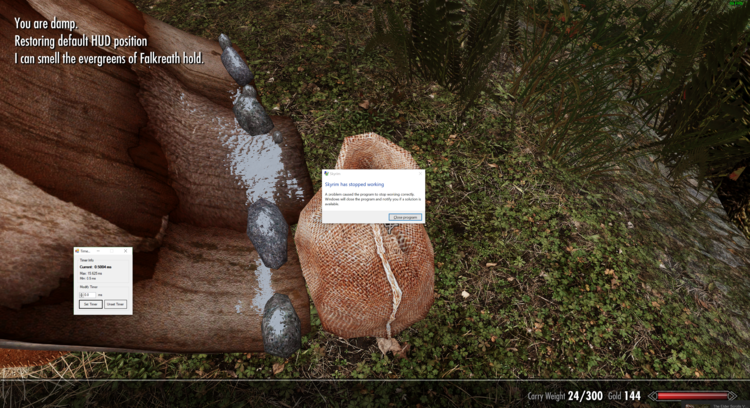Image resolution: width=750 pixels, height=408 pixels.
Task: Click the Carry Weight 24/300 readout
Action: coord(565,396)
